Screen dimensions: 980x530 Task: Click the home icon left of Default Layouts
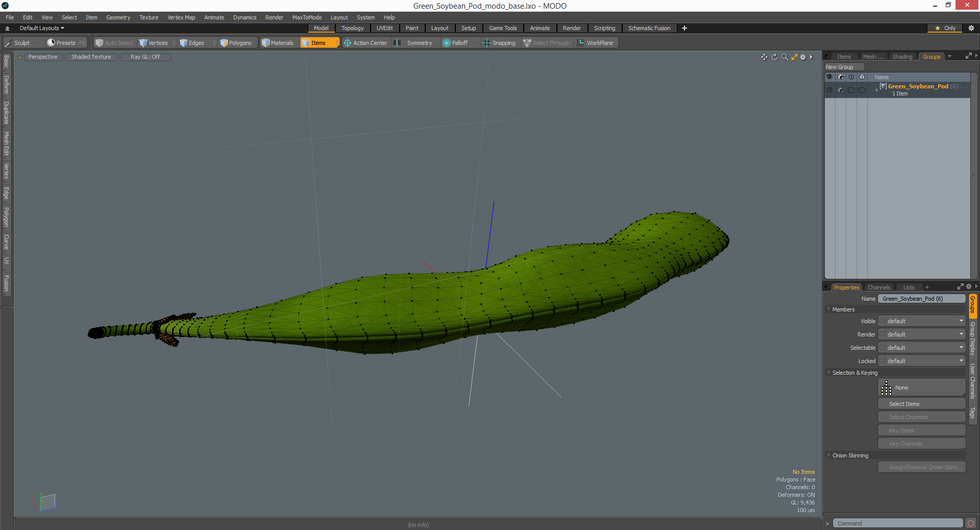point(7,28)
